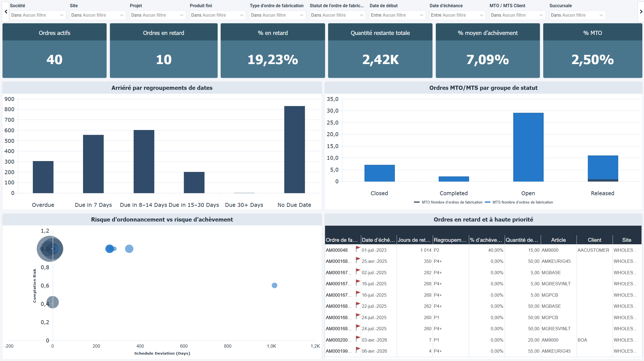This screenshot has width=644, height=361.
Task: Open the Date d'échéance filter dropdown
Action: coord(457,15)
